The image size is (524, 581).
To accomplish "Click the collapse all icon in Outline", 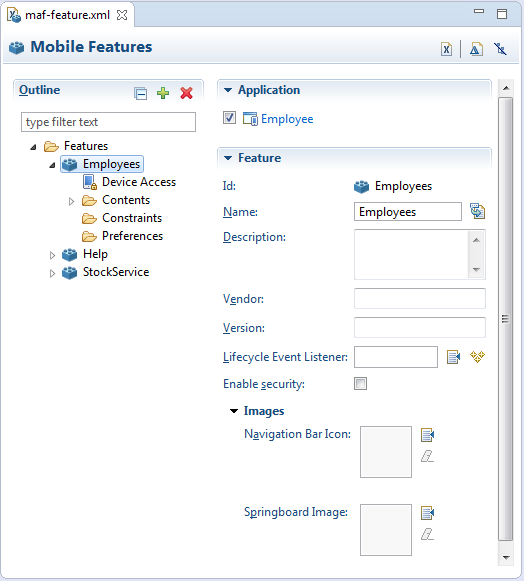I will [x=140, y=93].
